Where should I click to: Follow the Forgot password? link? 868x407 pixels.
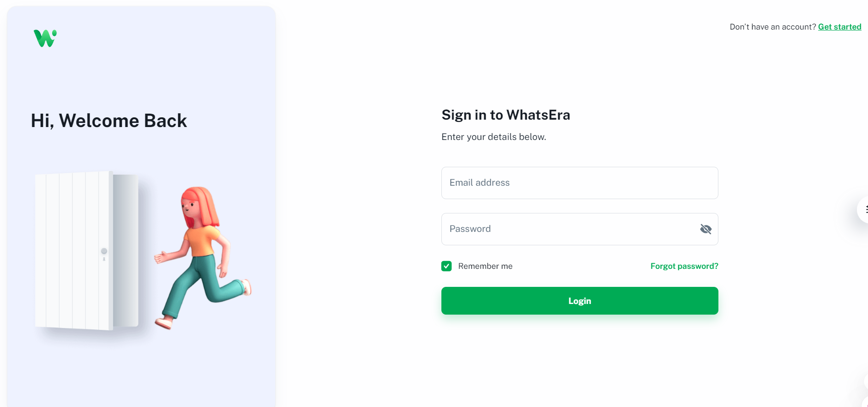pyautogui.click(x=684, y=266)
